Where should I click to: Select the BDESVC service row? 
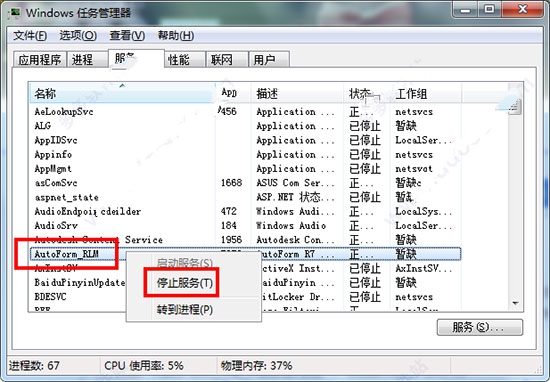tap(245, 297)
